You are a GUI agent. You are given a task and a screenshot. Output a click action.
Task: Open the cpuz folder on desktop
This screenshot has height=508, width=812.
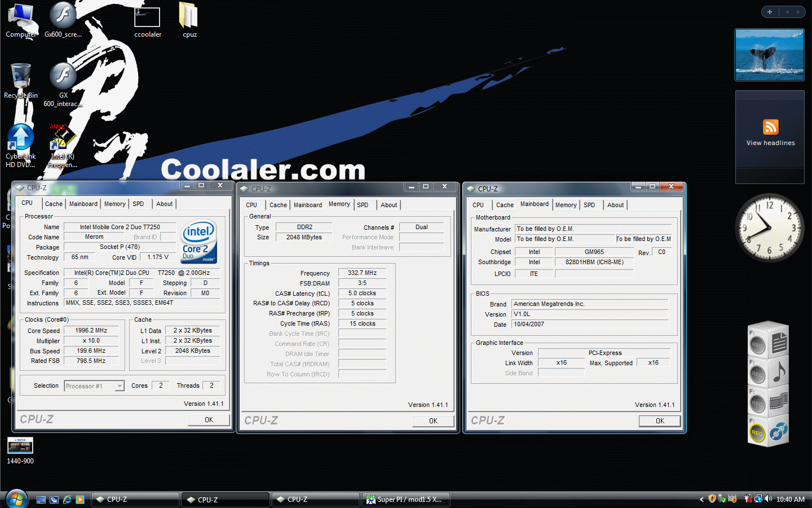tap(189, 20)
